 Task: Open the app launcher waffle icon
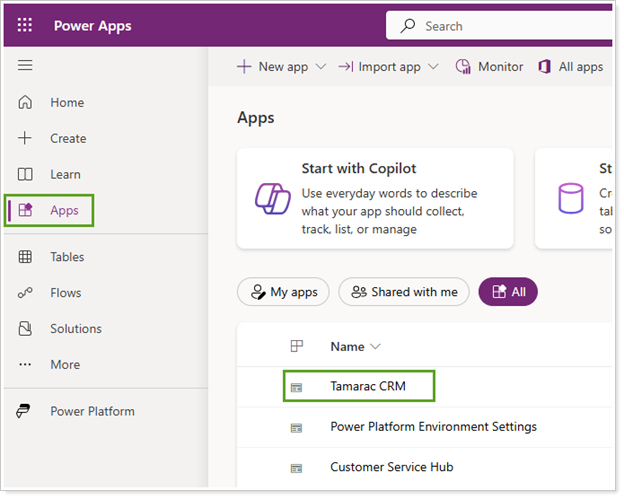pyautogui.click(x=25, y=26)
